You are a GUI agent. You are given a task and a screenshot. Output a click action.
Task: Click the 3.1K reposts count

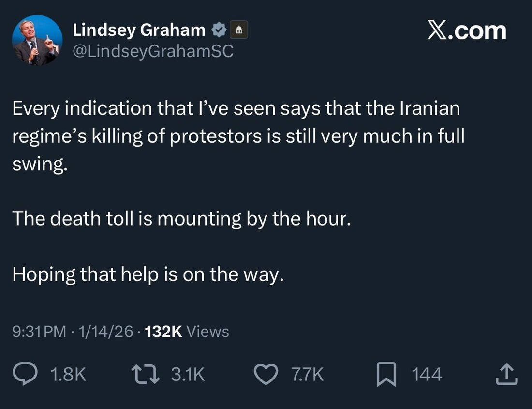[188, 375]
